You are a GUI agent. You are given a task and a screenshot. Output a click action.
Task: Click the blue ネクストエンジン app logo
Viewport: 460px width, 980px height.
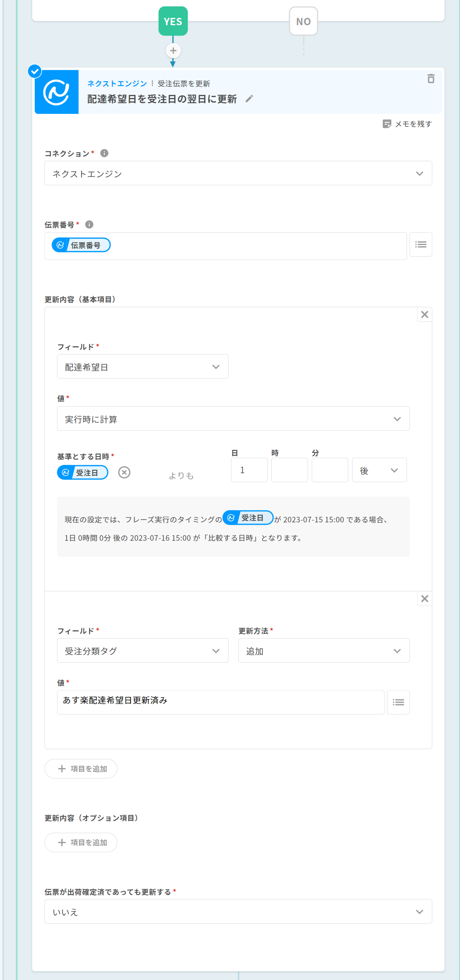click(x=57, y=92)
